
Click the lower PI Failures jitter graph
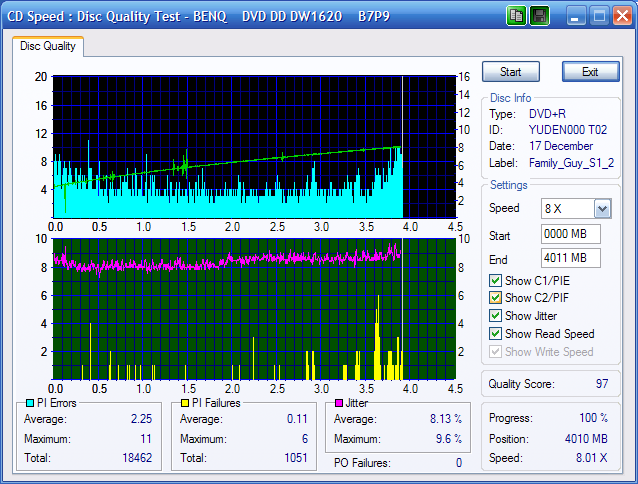(254, 309)
